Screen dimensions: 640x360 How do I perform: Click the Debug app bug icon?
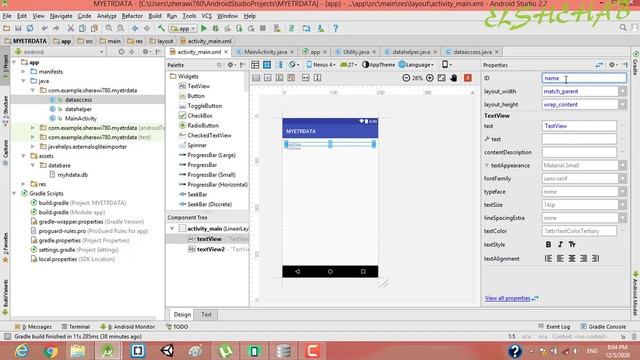[x=216, y=29]
